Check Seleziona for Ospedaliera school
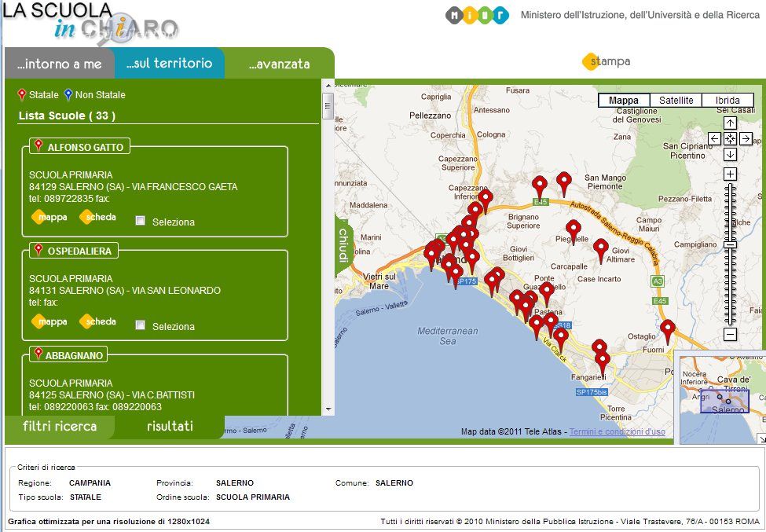Viewport: 766px width, 532px height. click(141, 325)
